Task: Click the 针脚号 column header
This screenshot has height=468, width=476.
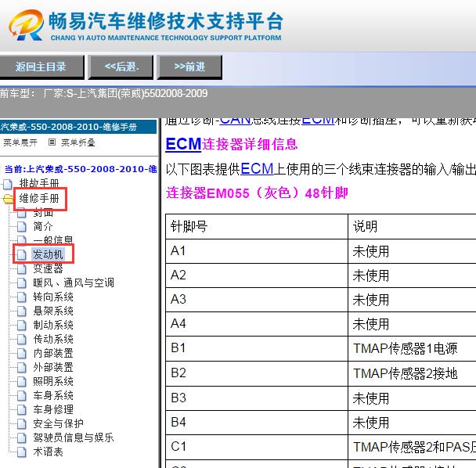Action: coord(257,226)
